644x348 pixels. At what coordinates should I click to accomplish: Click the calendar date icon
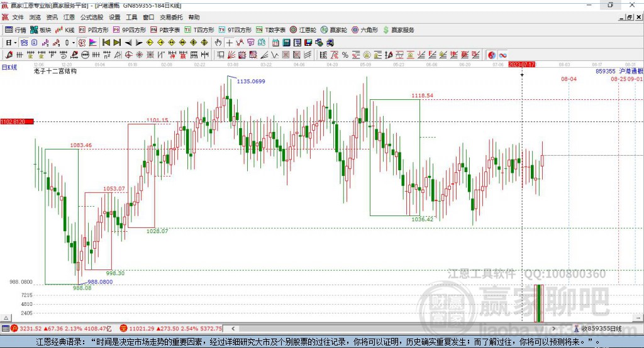(x=275, y=43)
